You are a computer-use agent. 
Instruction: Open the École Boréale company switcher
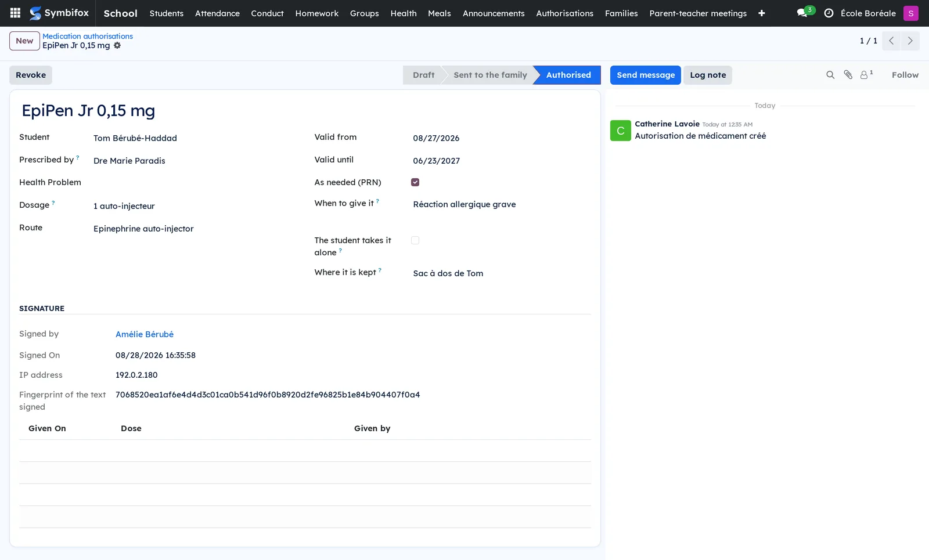(868, 13)
